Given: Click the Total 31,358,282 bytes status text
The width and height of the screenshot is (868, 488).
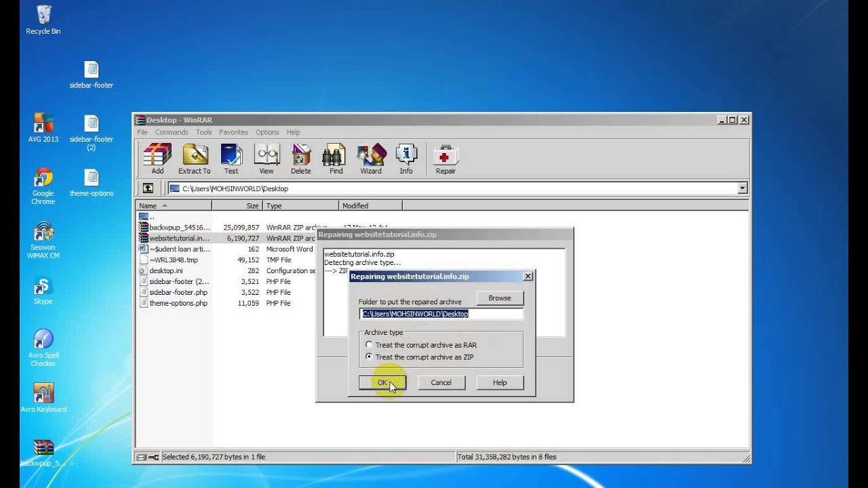Looking at the screenshot, I should (x=507, y=457).
